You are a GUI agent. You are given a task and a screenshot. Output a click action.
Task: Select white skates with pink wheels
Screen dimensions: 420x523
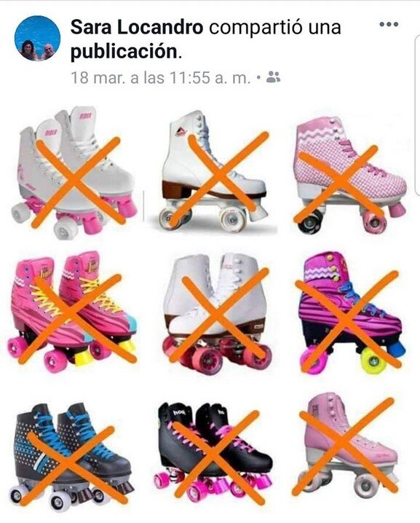point(74,173)
